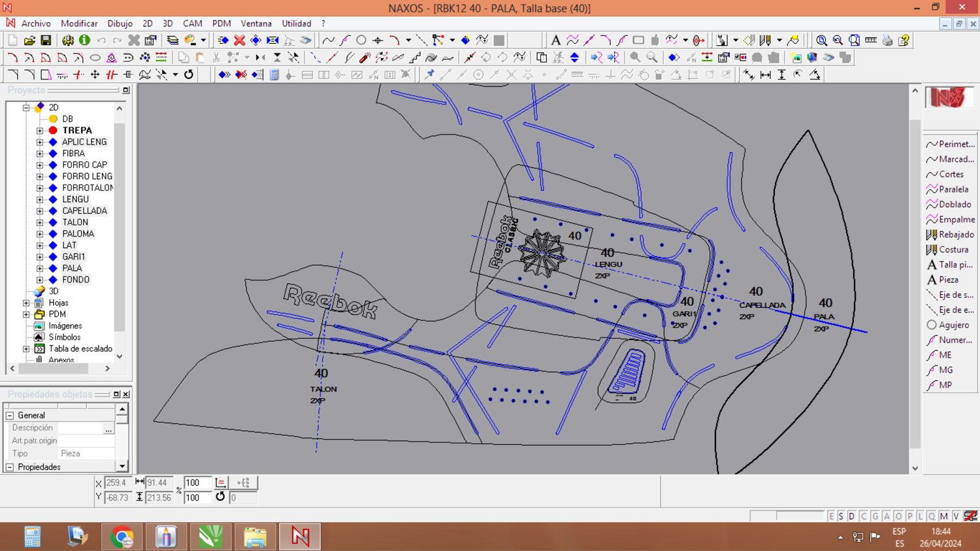Click the blue up-down arrows icon

coord(575,58)
